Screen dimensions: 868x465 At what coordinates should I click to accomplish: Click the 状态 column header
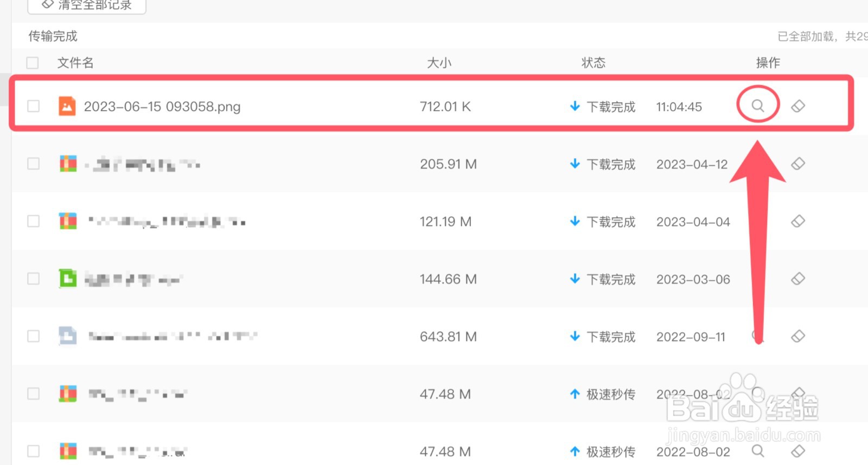point(593,63)
